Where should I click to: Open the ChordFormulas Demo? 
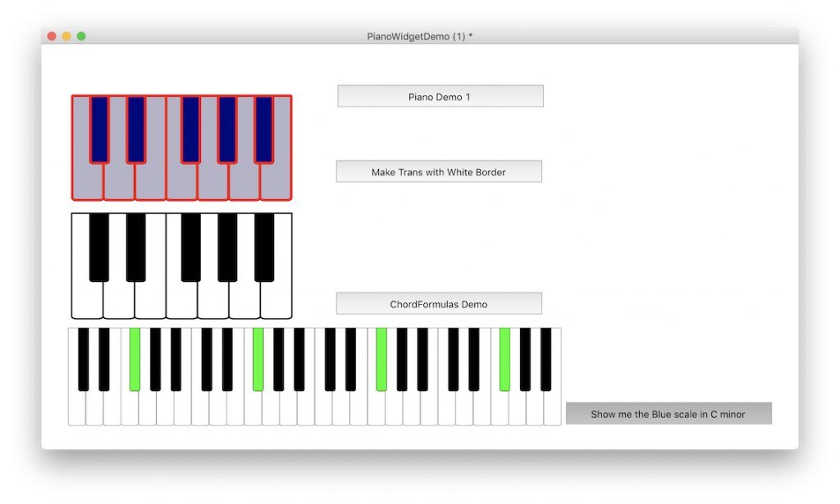coord(439,304)
